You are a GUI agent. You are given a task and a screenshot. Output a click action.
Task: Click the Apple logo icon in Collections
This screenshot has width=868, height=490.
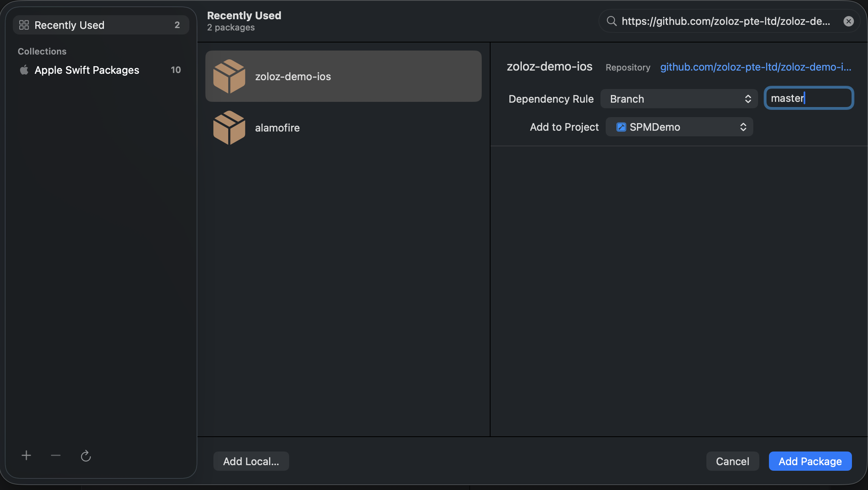tap(24, 70)
